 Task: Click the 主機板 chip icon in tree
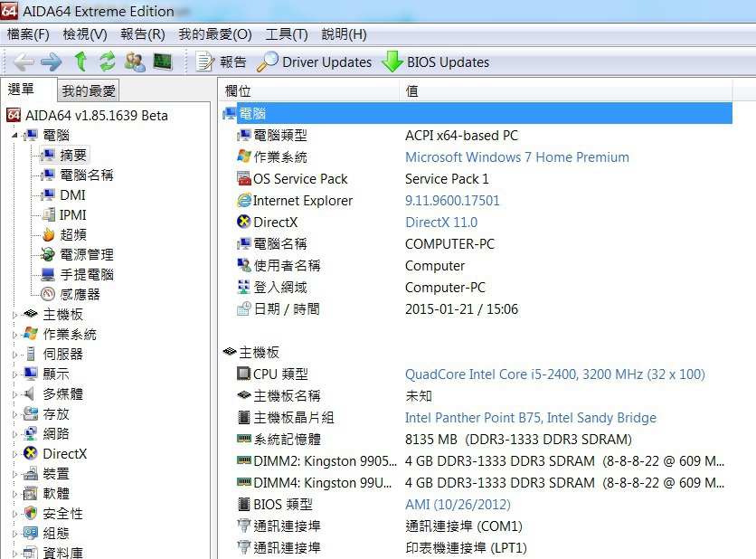click(31, 314)
